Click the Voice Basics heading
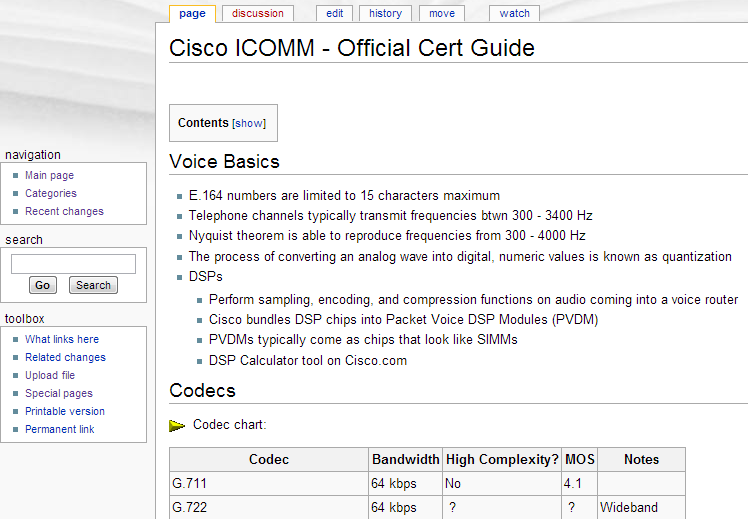Image resolution: width=748 pixels, height=519 pixels. [x=224, y=162]
